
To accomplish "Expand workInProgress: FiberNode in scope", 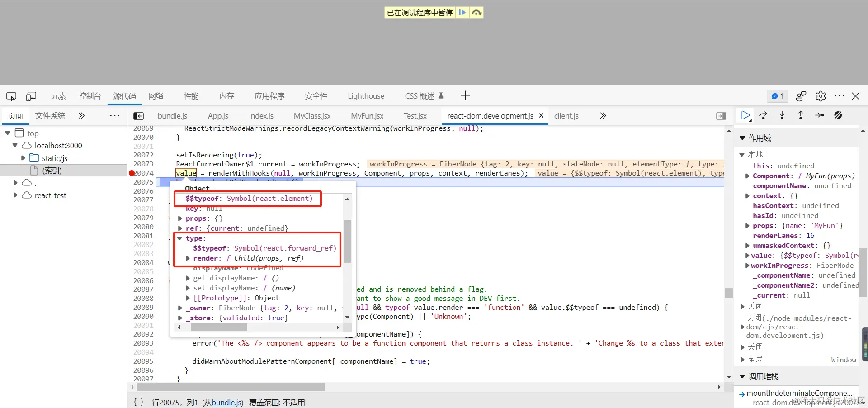I will 747,266.
